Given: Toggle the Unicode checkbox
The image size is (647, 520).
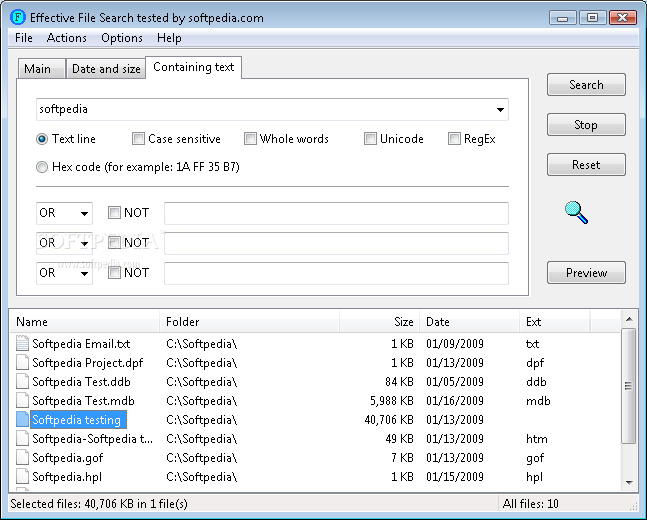Looking at the screenshot, I should point(370,139).
